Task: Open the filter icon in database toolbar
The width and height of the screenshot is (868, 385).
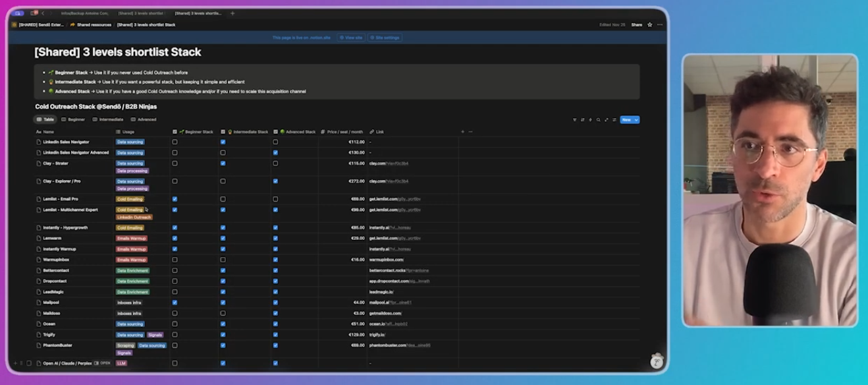Action: (x=574, y=120)
